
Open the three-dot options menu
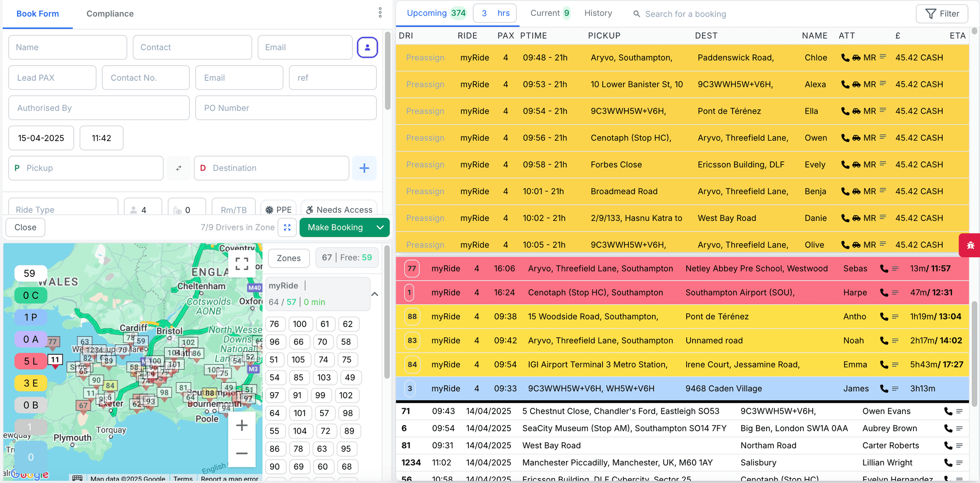(x=380, y=13)
